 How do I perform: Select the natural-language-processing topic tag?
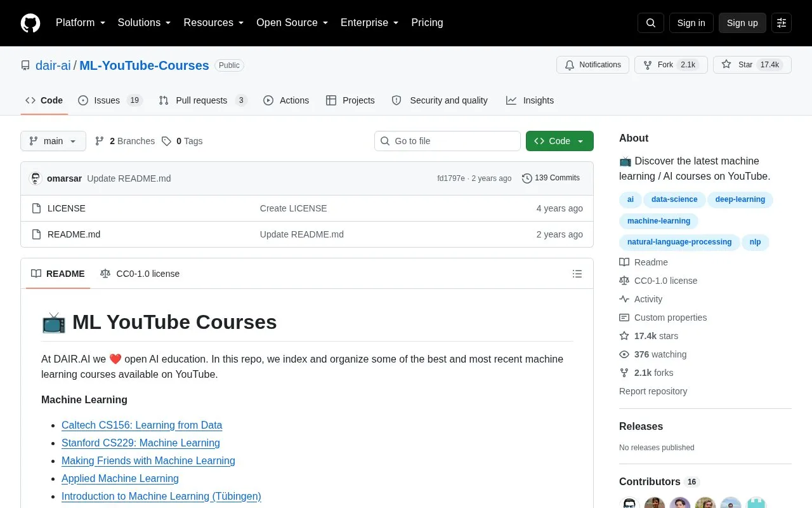coord(679,242)
